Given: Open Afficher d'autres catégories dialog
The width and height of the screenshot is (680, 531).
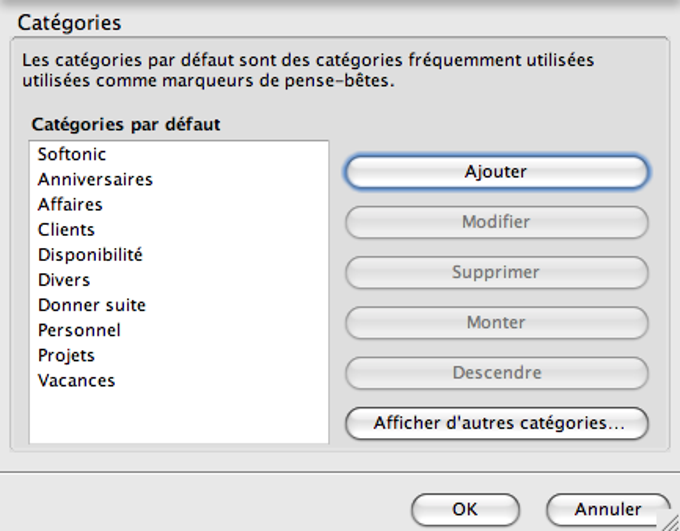Looking at the screenshot, I should [x=496, y=423].
